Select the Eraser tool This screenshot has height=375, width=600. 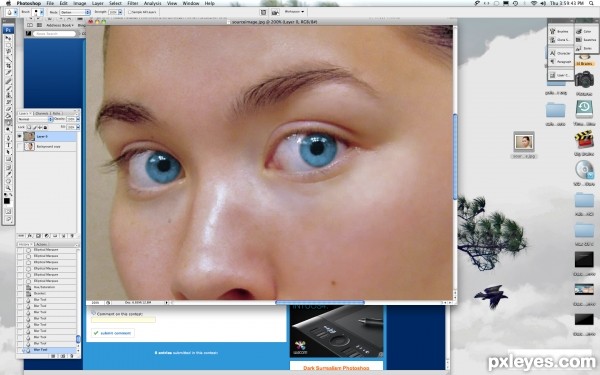[8, 109]
